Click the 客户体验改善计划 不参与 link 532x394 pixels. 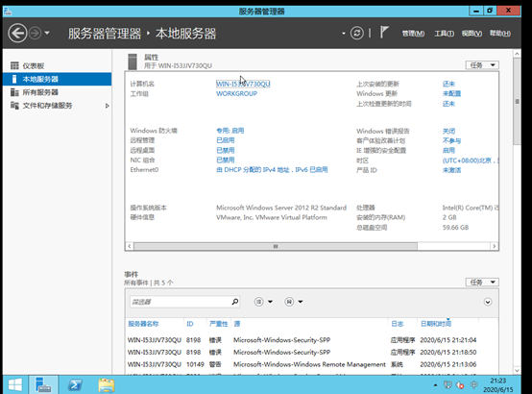[x=451, y=140]
